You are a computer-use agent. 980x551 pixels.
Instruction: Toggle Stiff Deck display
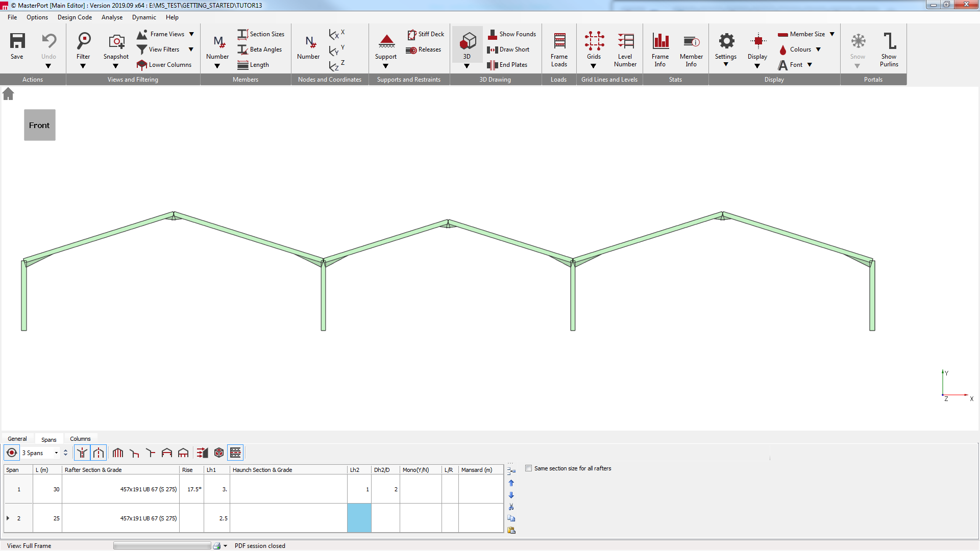426,34
